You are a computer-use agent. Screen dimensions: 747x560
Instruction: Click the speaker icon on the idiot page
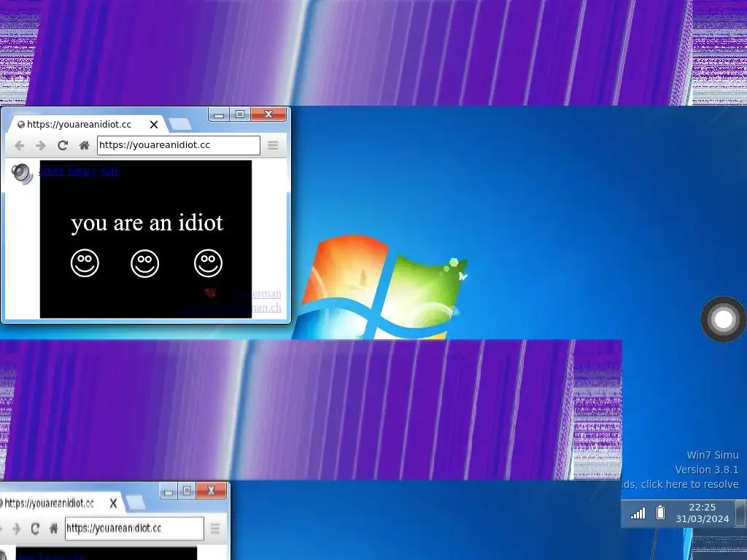pyautogui.click(x=21, y=174)
